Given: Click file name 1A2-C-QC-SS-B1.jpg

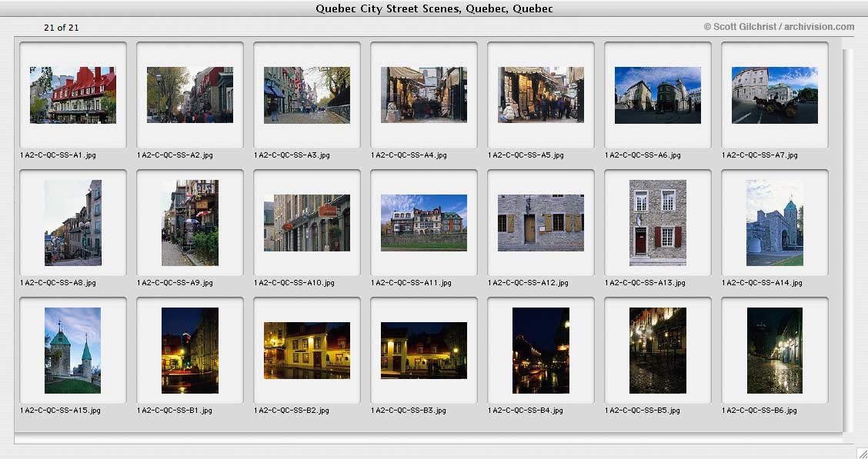Looking at the screenshot, I should click(175, 411).
